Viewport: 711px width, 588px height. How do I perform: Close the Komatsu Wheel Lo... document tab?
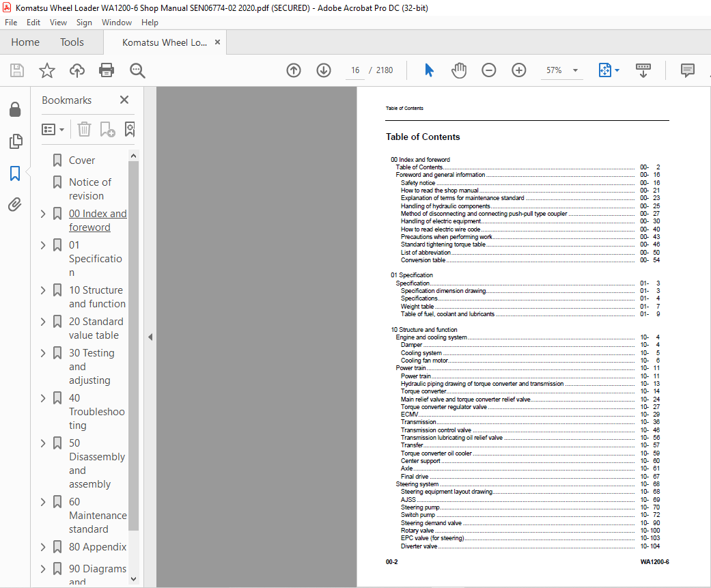[x=217, y=42]
